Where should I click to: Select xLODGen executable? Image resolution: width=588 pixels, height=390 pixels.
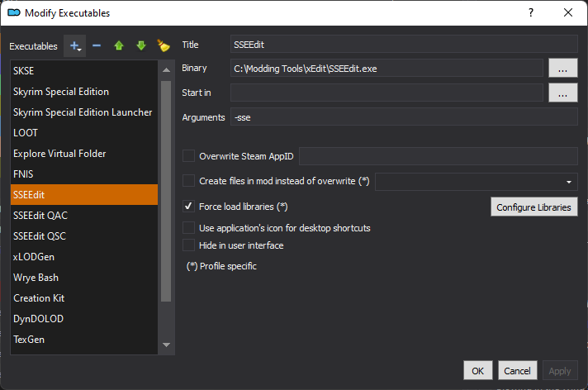[84, 256]
